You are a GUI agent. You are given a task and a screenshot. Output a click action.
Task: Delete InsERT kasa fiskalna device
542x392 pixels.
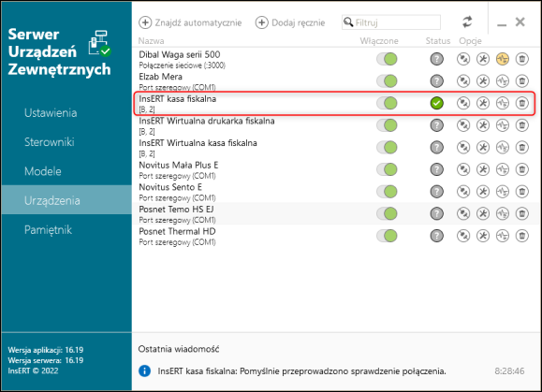coord(522,103)
